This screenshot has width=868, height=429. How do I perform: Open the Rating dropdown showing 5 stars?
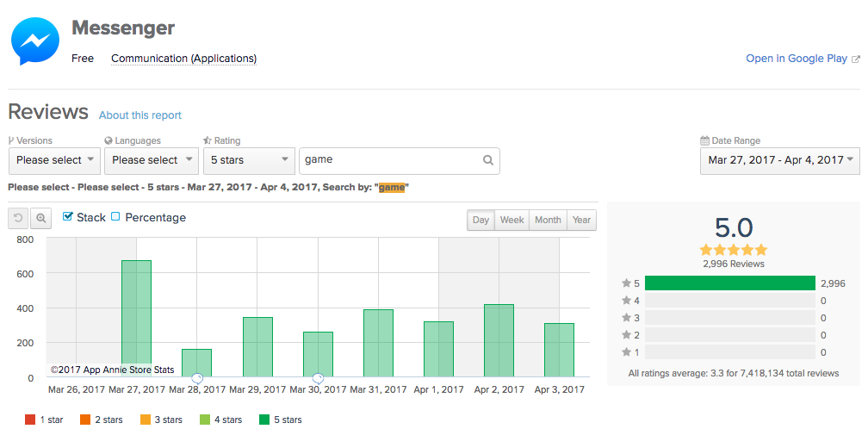pyautogui.click(x=249, y=160)
